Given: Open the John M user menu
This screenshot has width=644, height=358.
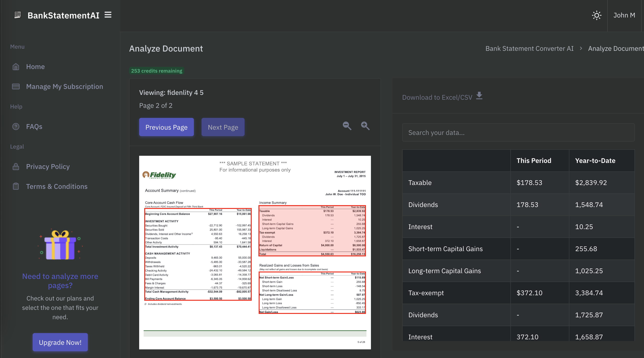Looking at the screenshot, I should tap(624, 16).
